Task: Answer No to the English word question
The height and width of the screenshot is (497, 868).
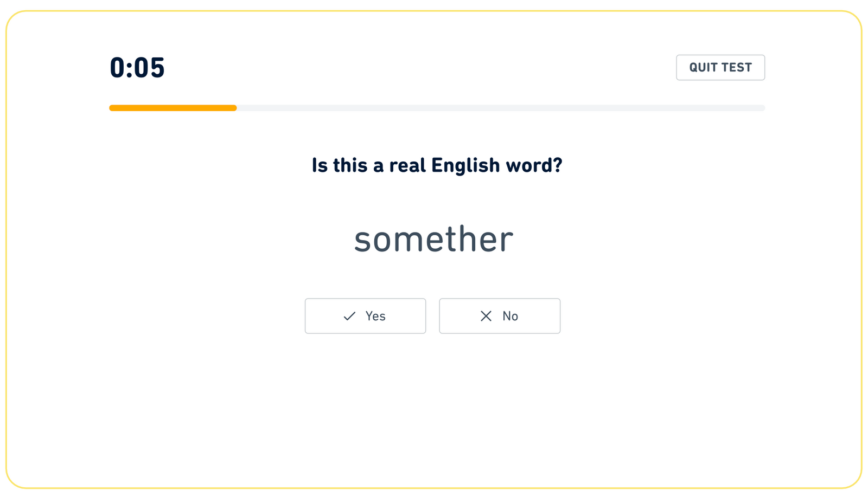Action: 499,316
